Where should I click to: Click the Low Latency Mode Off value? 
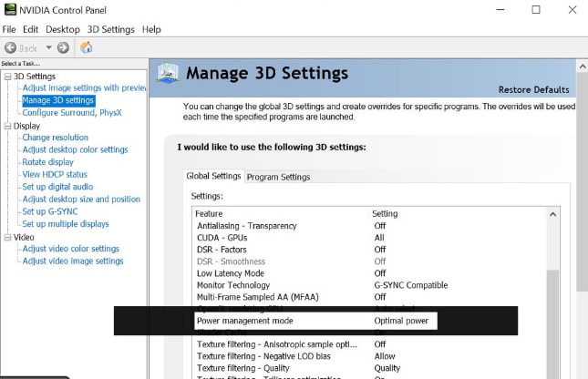[x=379, y=273]
